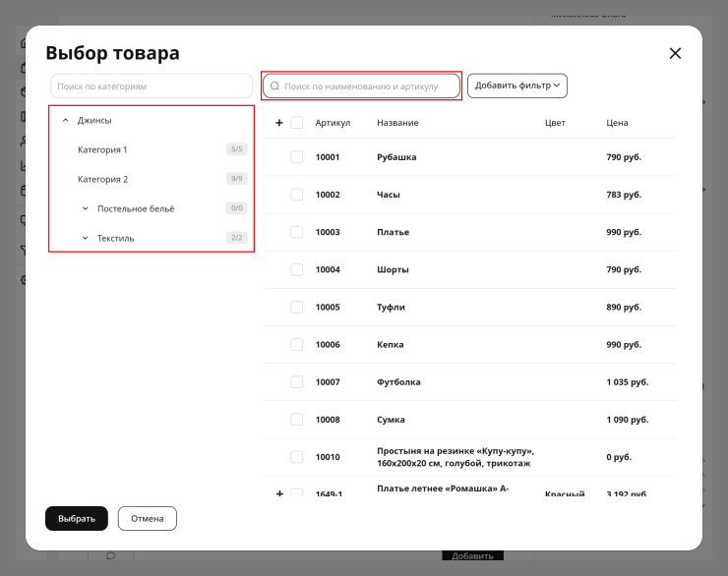Image resolution: width=728 pixels, height=576 pixels.
Task: Click the 0/0 count badge
Action: tap(237, 208)
